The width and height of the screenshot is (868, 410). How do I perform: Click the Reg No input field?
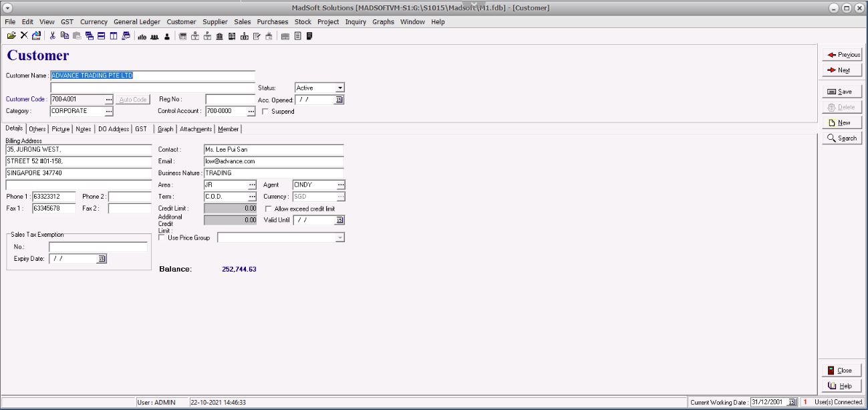click(x=231, y=100)
